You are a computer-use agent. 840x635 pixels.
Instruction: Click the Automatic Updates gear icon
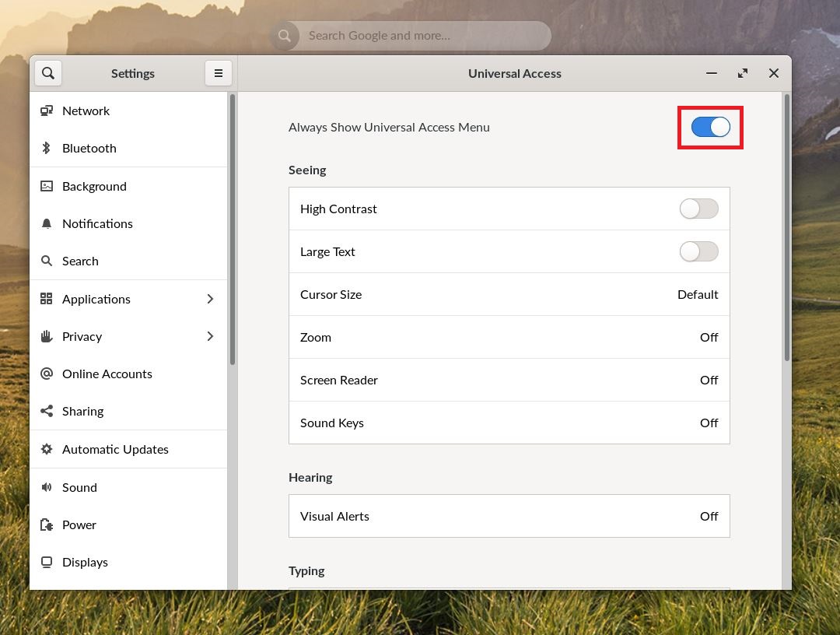(x=47, y=449)
